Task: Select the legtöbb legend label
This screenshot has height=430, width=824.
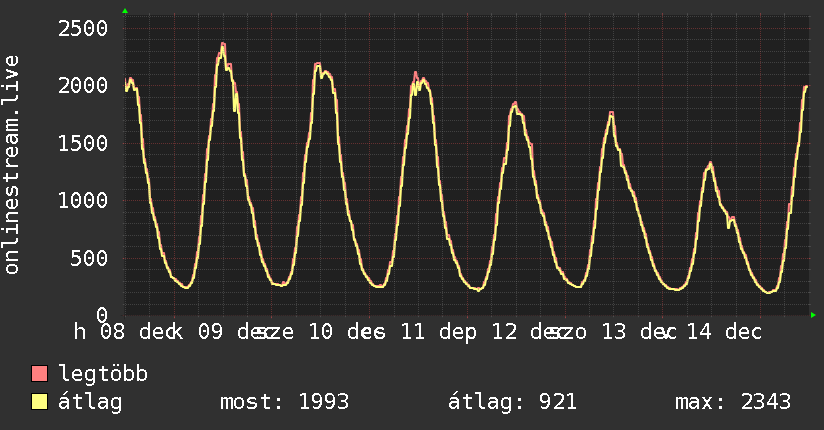Action: pyautogui.click(x=103, y=375)
